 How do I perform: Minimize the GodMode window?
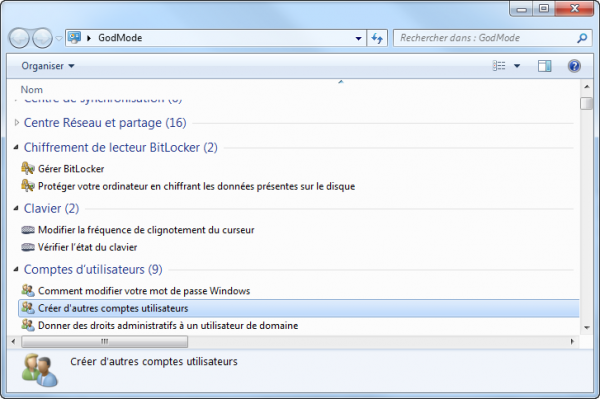(x=522, y=9)
